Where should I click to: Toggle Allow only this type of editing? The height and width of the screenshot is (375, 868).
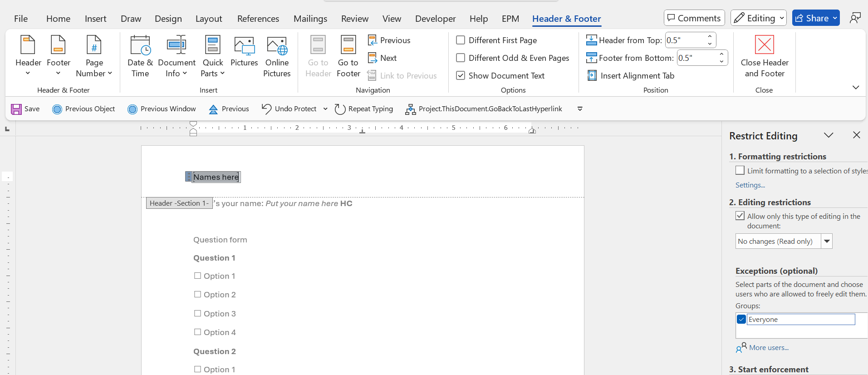click(x=740, y=216)
